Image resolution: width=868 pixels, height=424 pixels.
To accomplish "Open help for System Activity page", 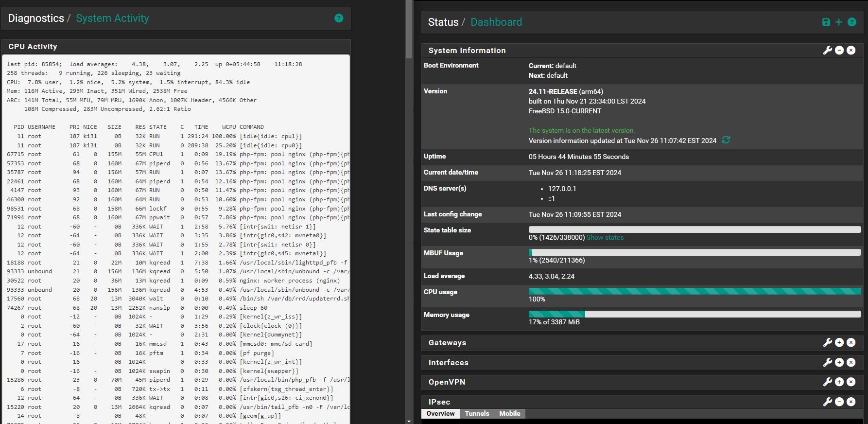I will point(339,18).
